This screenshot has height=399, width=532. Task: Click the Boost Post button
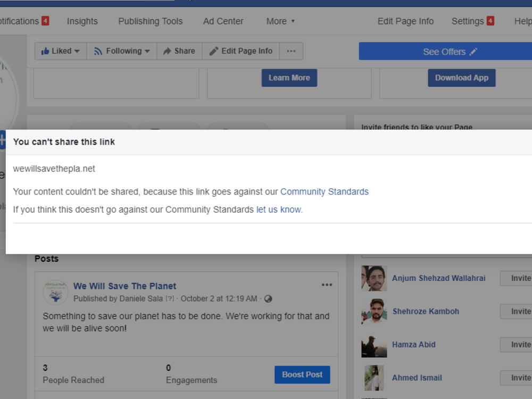[302, 375]
